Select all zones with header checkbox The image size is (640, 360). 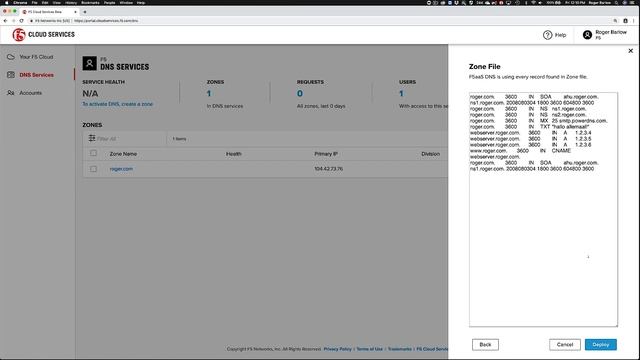click(x=93, y=153)
